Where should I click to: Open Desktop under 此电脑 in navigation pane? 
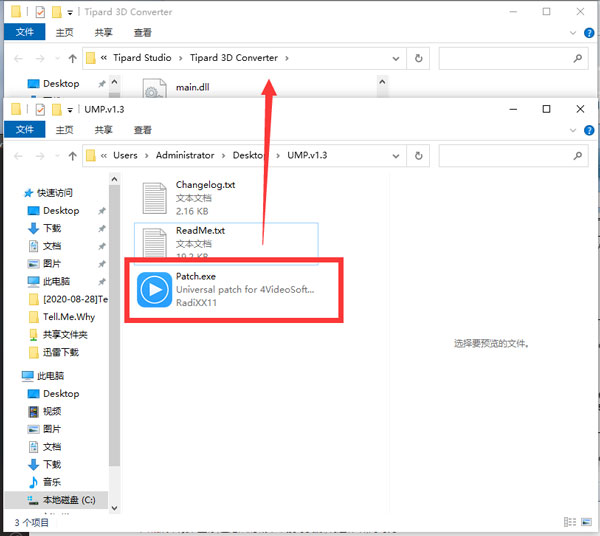pyautogui.click(x=61, y=394)
